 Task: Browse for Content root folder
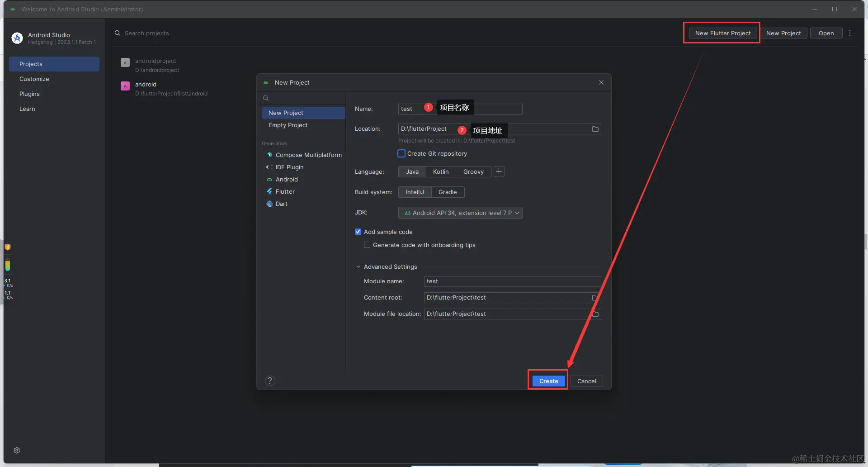(595, 297)
